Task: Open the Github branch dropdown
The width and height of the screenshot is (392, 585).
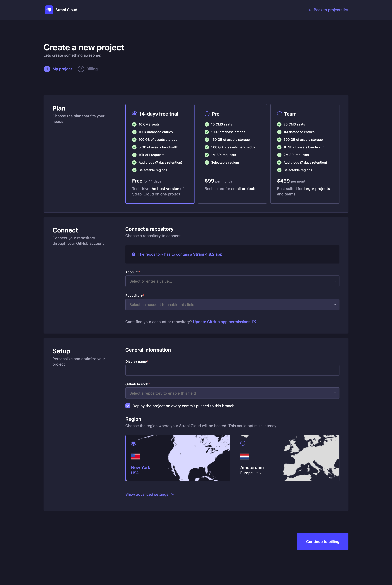Action: point(232,393)
